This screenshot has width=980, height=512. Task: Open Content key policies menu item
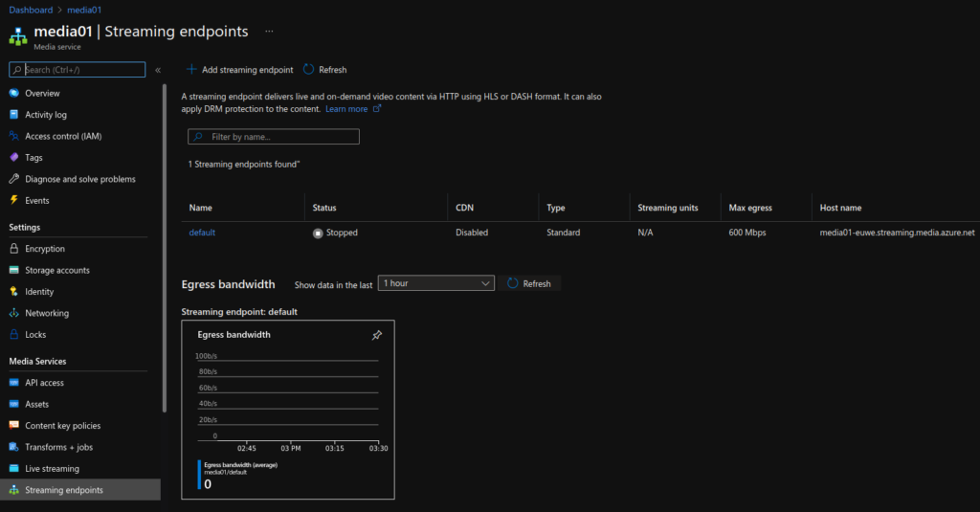(62, 425)
